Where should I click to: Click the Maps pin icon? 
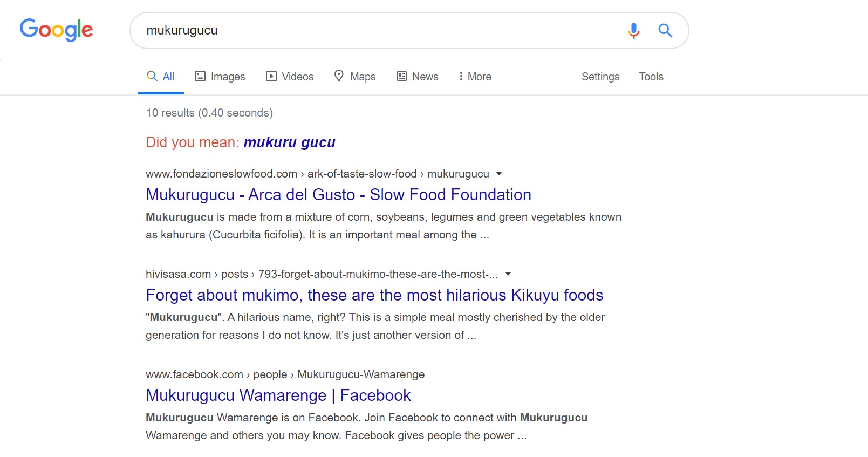[x=339, y=76]
